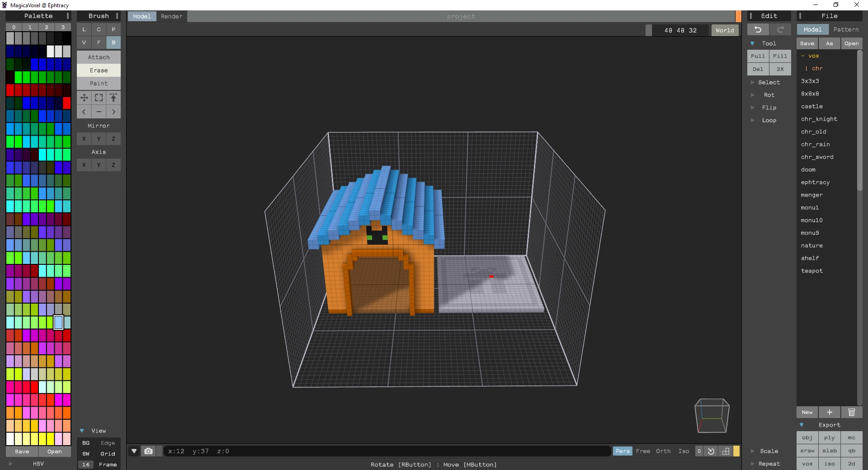
Task: Open the castle model from file list
Action: click(x=812, y=106)
